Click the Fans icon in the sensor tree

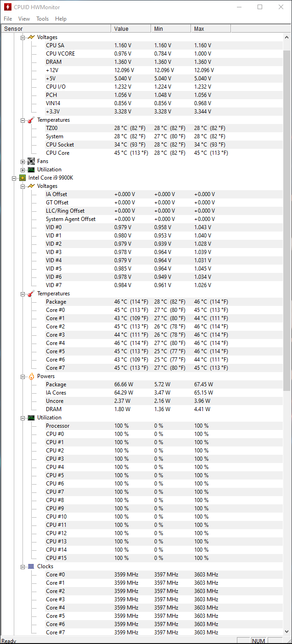click(x=31, y=161)
